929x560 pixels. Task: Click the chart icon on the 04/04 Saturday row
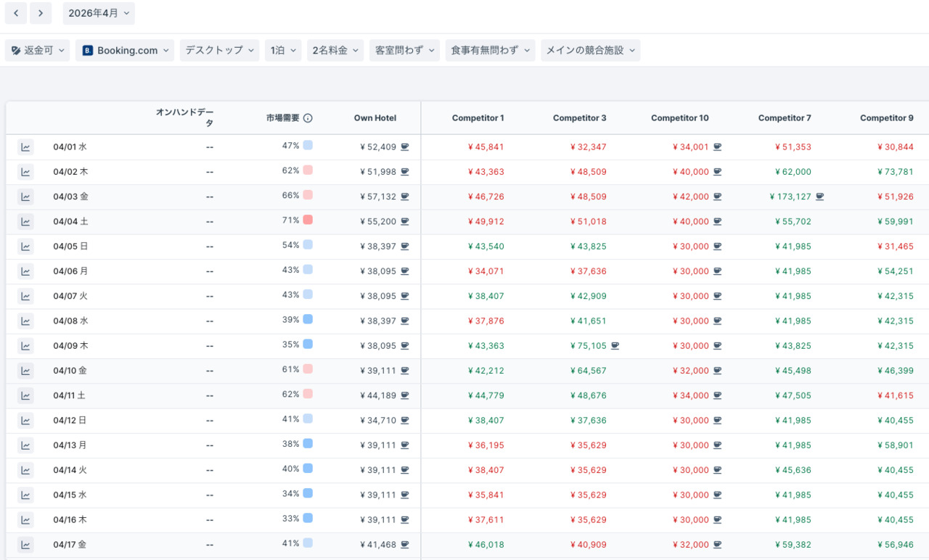click(x=25, y=221)
